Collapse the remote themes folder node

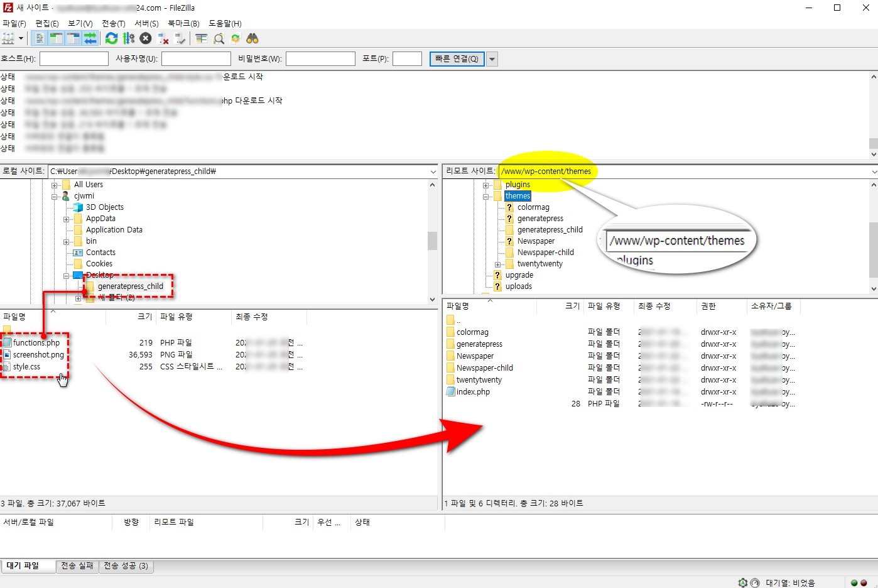tap(485, 196)
